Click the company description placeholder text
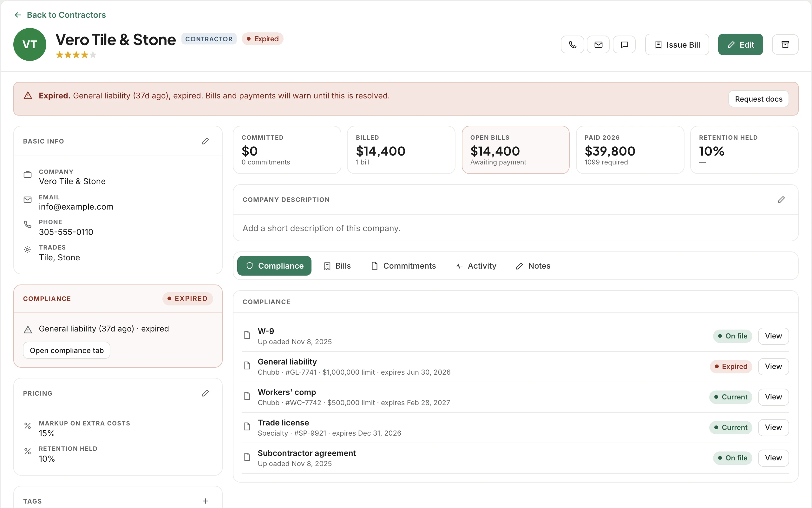Viewport: 812px width, 508px height. point(321,229)
